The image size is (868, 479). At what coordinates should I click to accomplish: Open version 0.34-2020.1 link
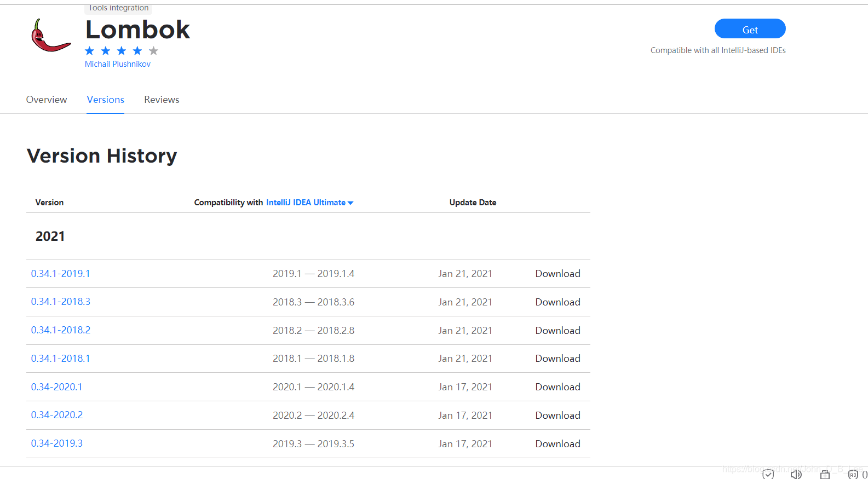click(x=57, y=387)
